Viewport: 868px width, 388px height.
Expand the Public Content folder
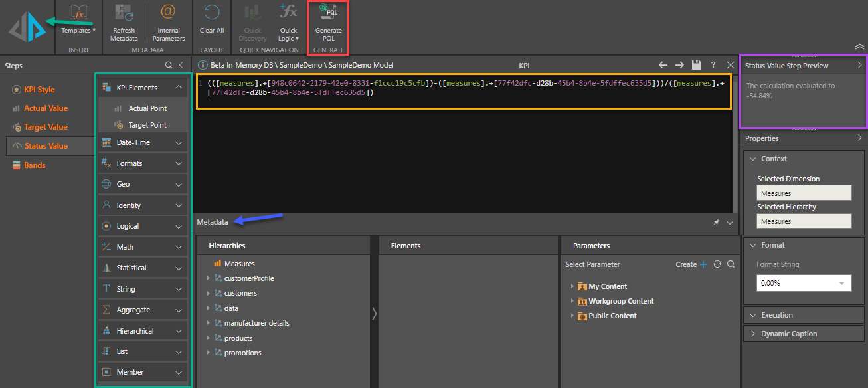click(x=572, y=316)
